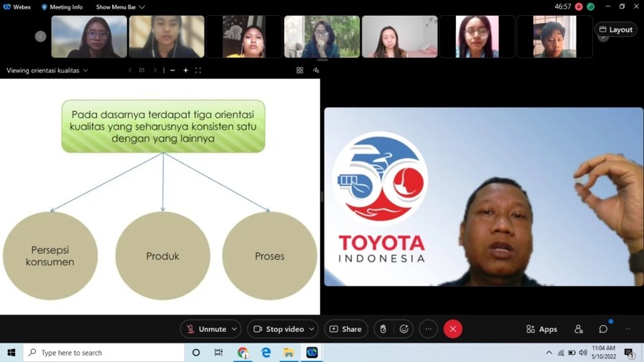Select fourth participant video with trees background
Image resolution: width=644 pixels, height=362 pixels.
pos(322,37)
